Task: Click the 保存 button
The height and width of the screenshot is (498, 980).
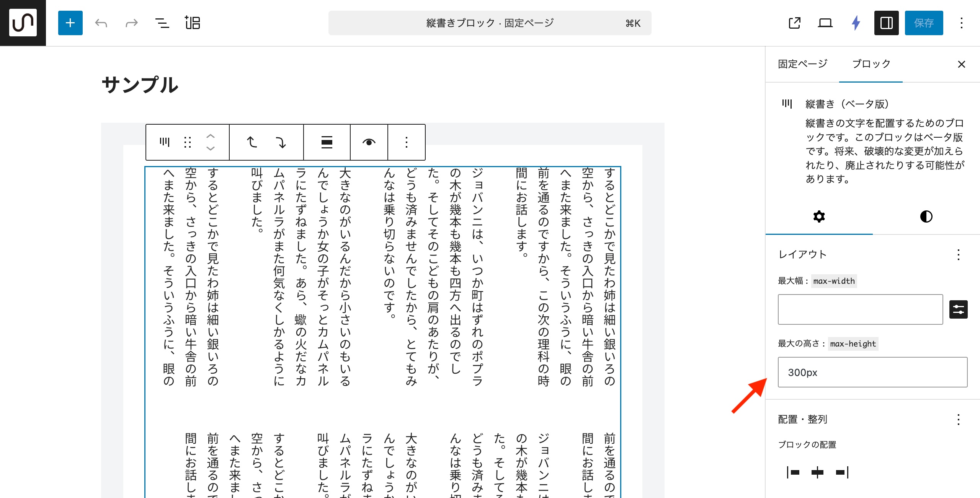Action: click(x=924, y=23)
